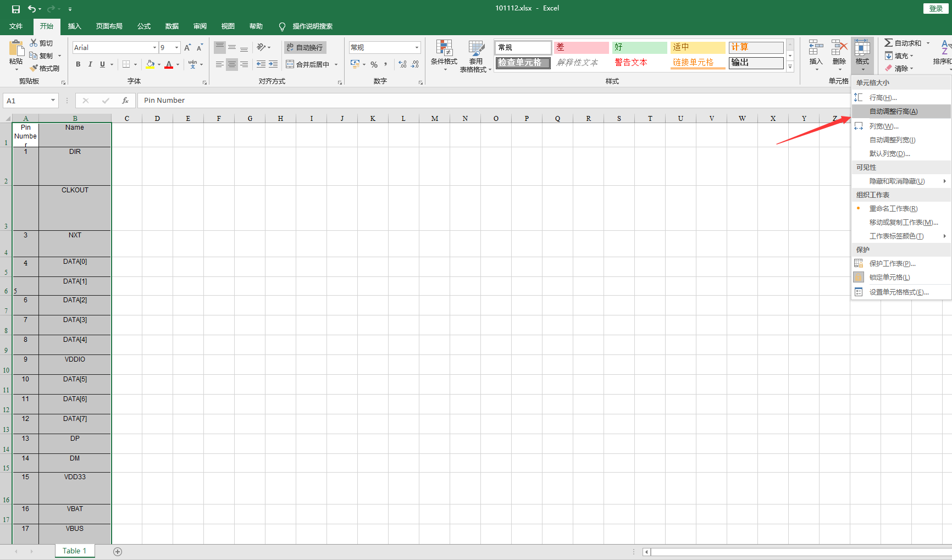Decrease the cell indent
952x560 pixels.
(261, 64)
